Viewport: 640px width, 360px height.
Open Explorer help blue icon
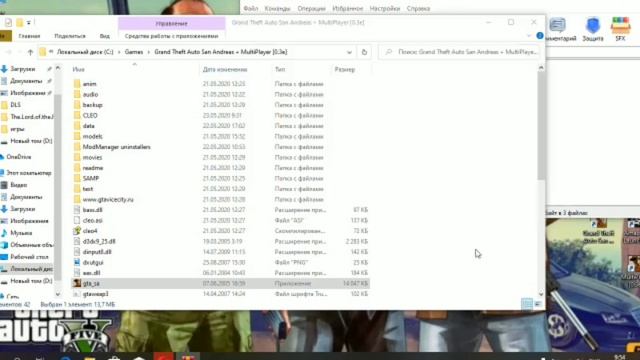tap(540, 36)
